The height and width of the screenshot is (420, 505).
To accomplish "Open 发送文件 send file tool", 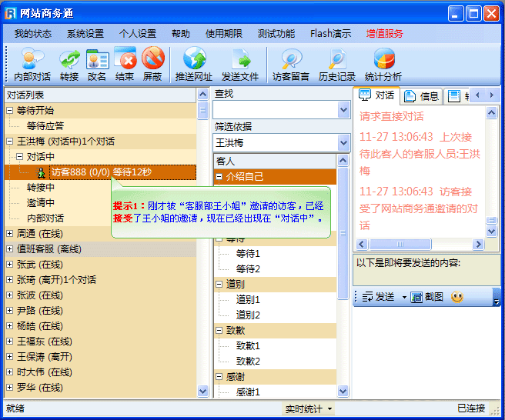I will (x=240, y=60).
